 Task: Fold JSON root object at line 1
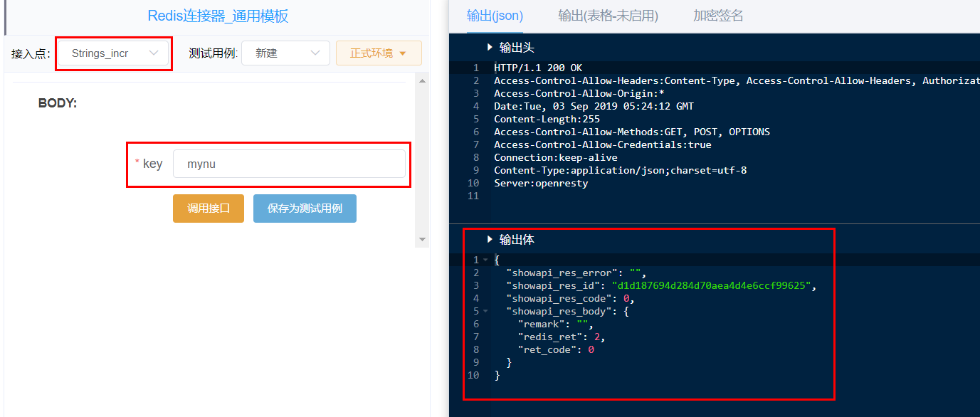coord(485,260)
